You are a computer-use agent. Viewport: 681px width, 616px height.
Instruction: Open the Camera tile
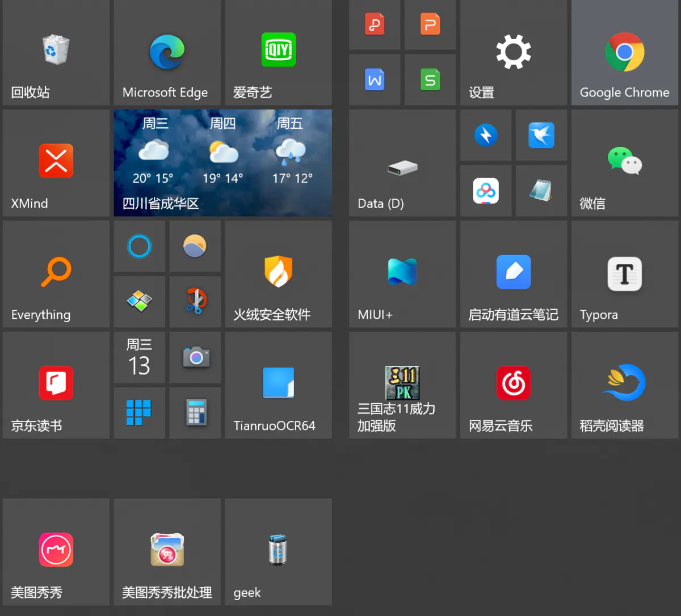pos(195,357)
